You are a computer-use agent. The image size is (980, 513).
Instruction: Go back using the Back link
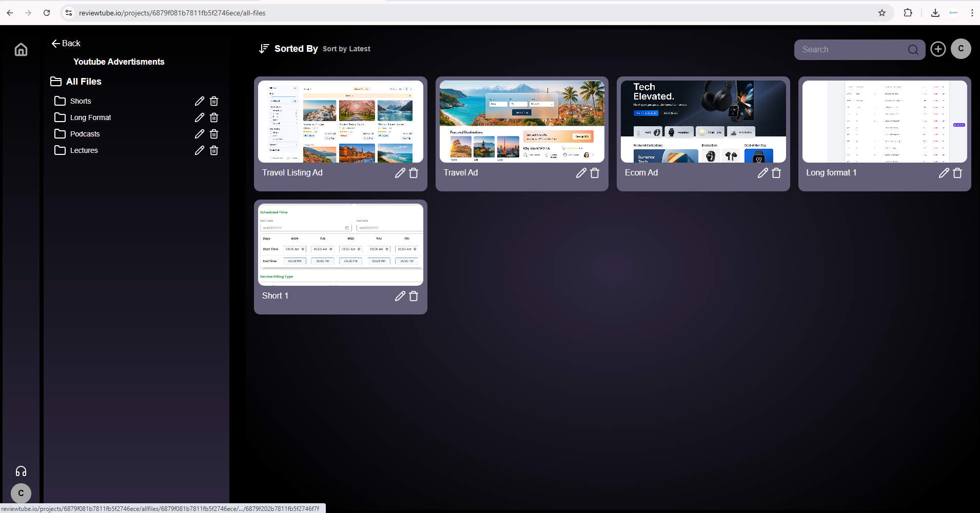(x=66, y=44)
